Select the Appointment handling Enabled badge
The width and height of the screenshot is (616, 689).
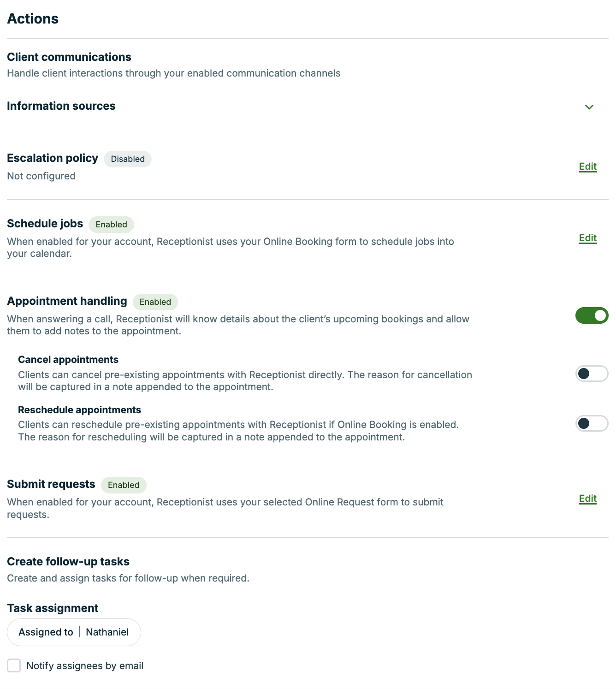point(155,302)
